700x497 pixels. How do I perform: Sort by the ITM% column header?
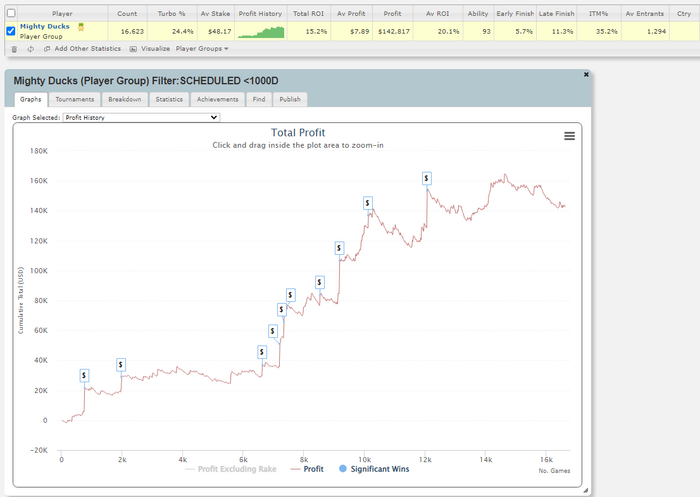click(598, 13)
